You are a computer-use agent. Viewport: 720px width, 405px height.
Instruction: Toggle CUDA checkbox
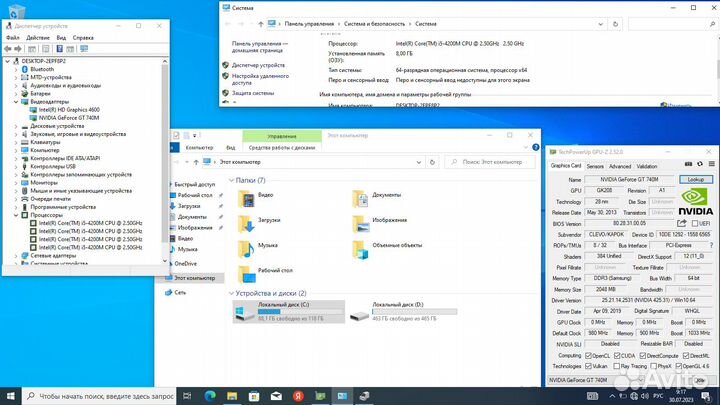point(617,356)
